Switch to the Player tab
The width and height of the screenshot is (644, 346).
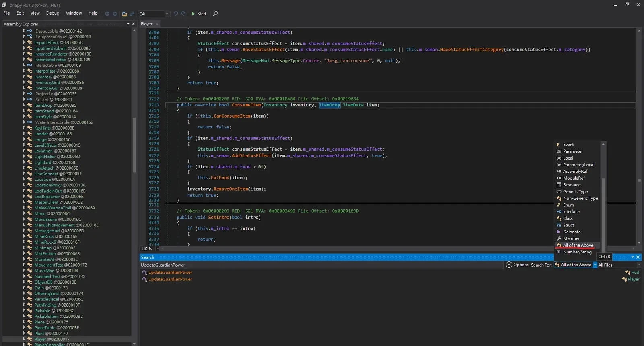147,24
